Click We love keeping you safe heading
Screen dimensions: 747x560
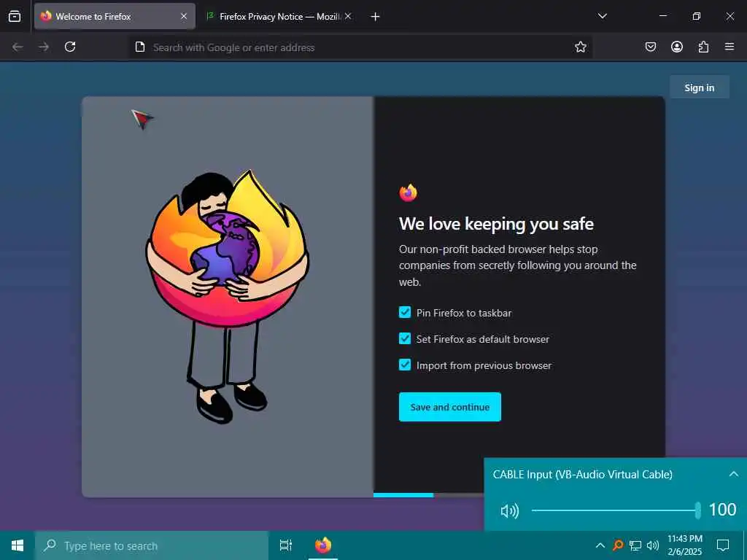click(496, 224)
